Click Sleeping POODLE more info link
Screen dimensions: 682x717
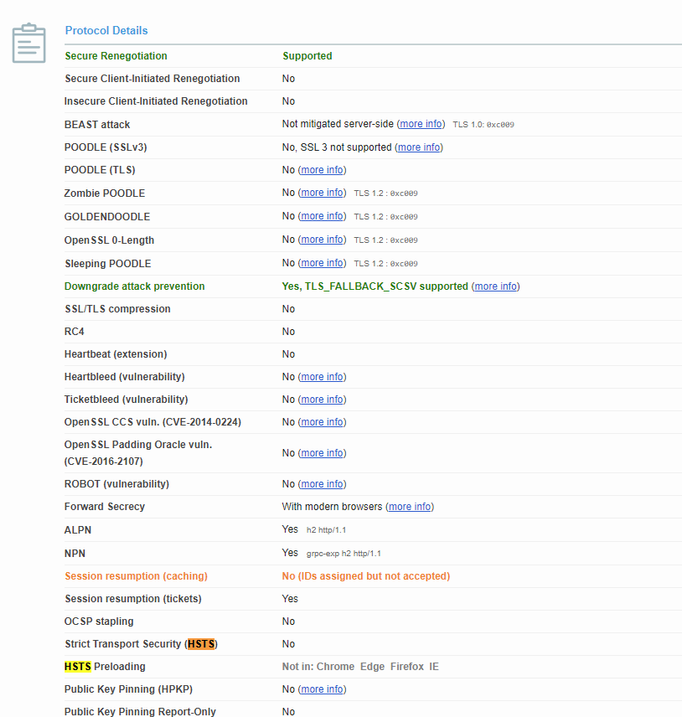(x=322, y=263)
